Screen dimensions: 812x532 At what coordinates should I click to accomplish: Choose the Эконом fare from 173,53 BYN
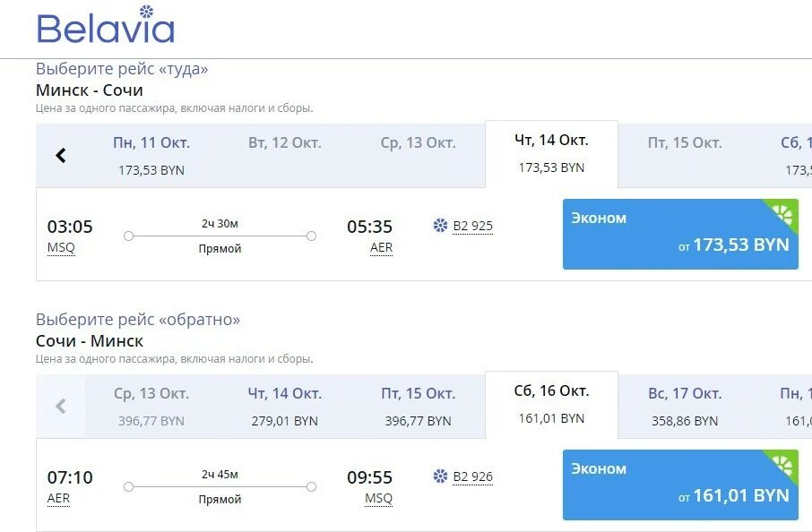[x=680, y=234]
